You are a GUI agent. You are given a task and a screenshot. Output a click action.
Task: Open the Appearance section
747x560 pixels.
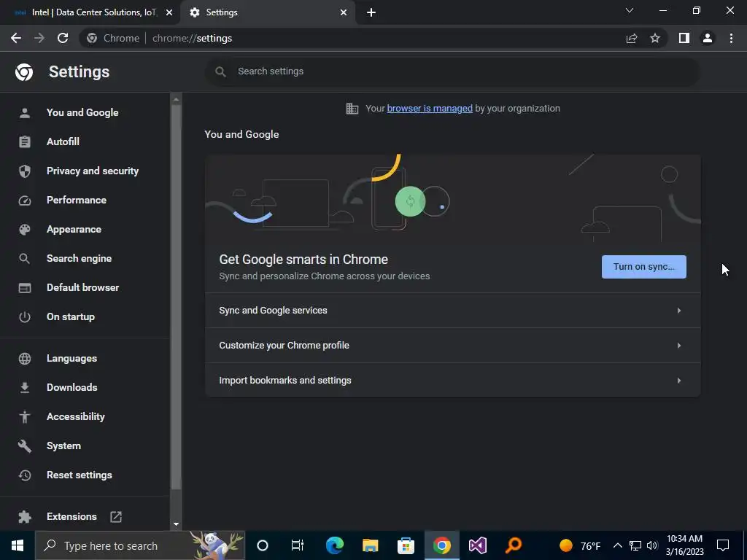(x=74, y=230)
